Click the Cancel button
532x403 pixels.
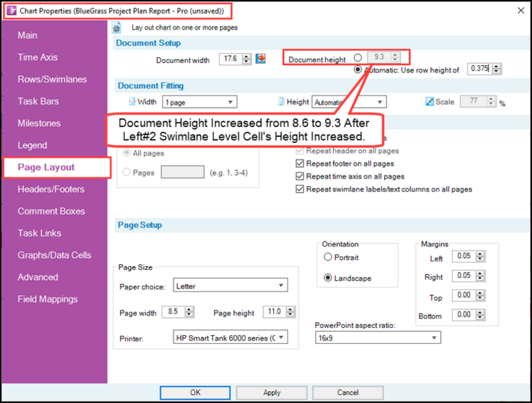tap(348, 392)
